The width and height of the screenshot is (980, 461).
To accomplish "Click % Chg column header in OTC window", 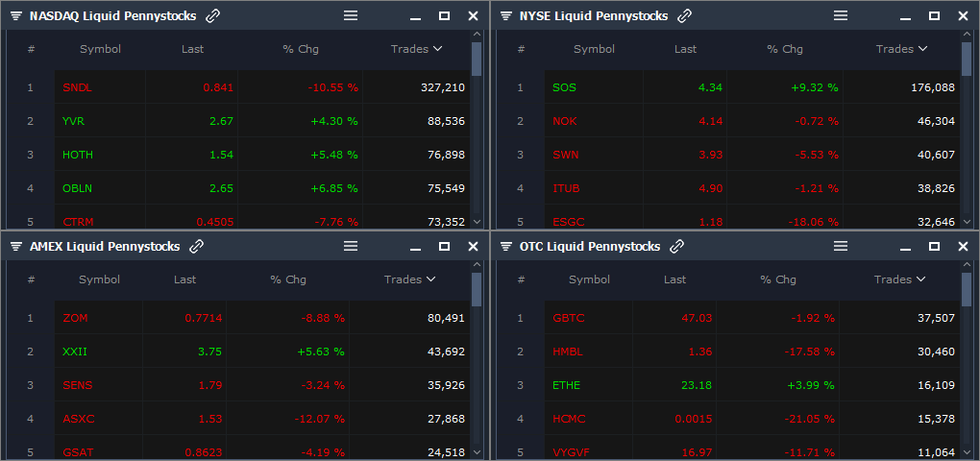I will point(778,279).
